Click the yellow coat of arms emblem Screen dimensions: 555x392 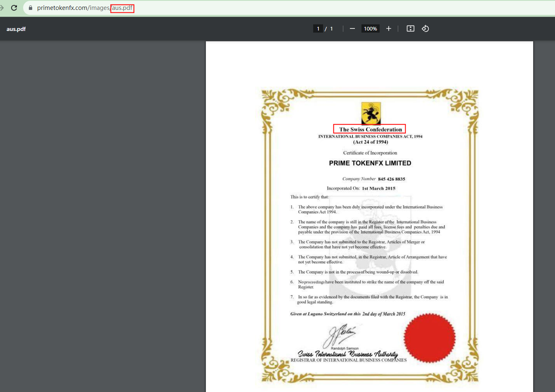tap(371, 113)
